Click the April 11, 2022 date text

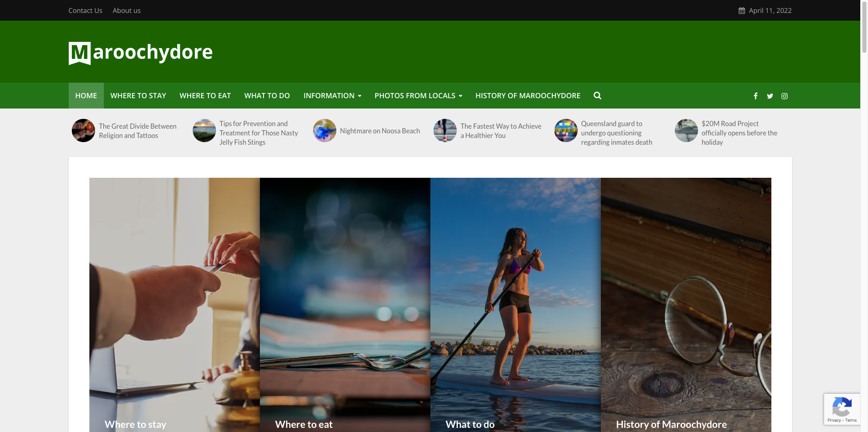click(770, 10)
